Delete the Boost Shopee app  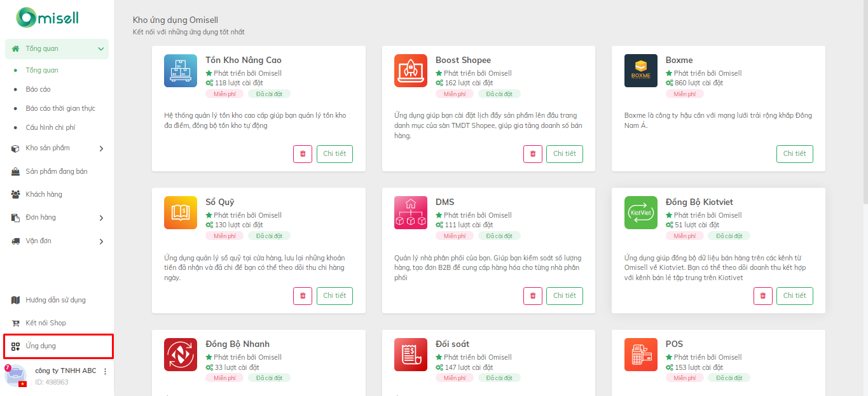click(533, 154)
